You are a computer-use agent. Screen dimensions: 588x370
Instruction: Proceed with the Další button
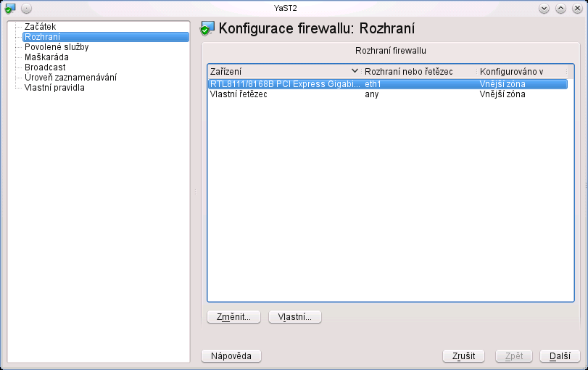560,356
